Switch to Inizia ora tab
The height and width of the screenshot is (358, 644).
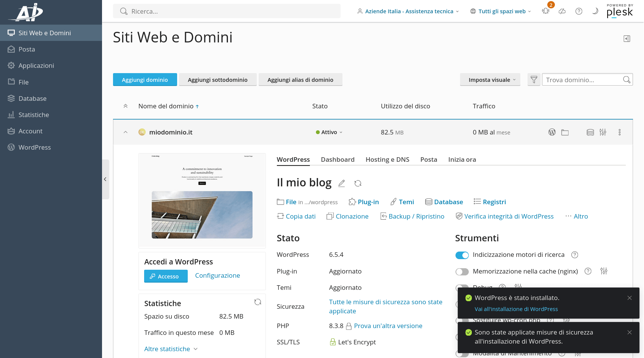(x=462, y=159)
